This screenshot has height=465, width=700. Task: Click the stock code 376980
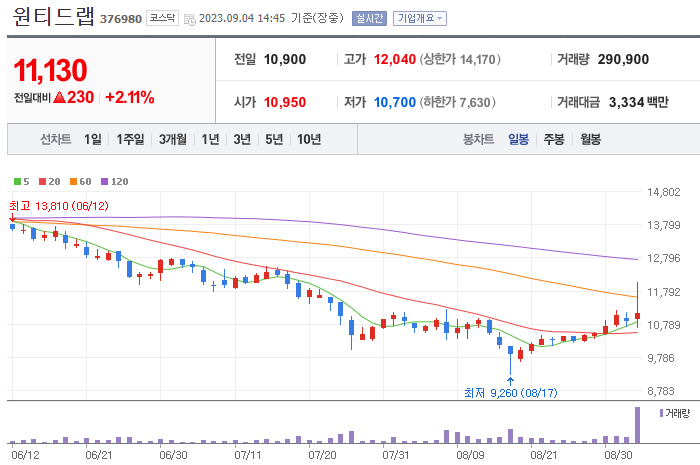[x=121, y=19]
